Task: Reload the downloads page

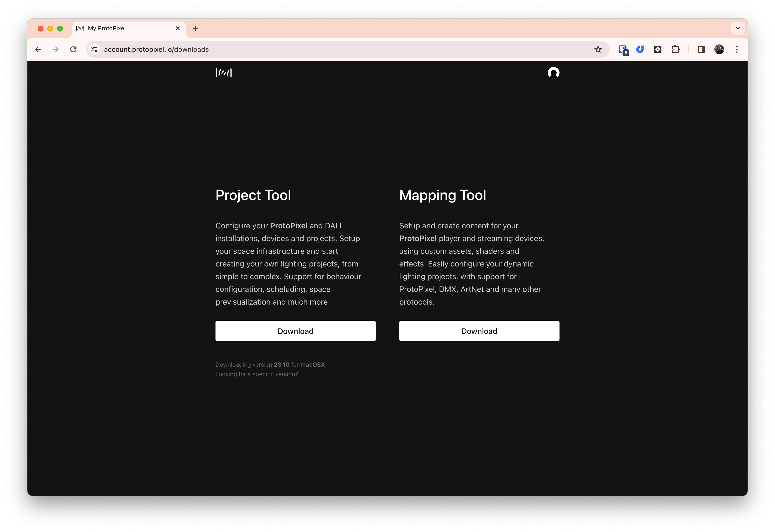Action: 74,49
